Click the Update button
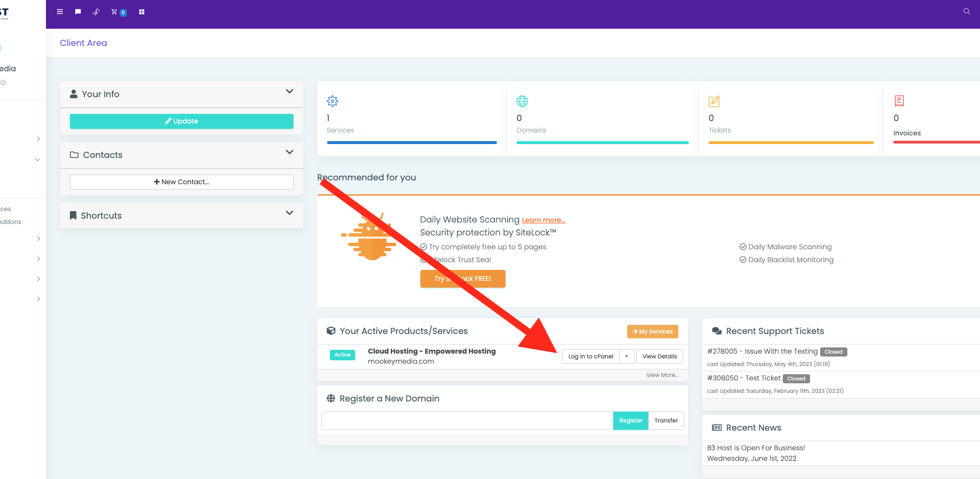The width and height of the screenshot is (980, 479). 181,121
